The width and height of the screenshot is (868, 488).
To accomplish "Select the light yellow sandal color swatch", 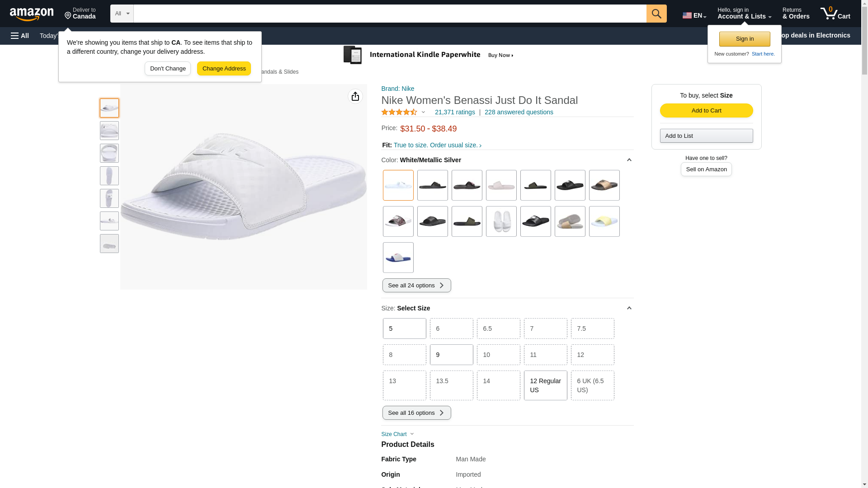I will pos(604,221).
